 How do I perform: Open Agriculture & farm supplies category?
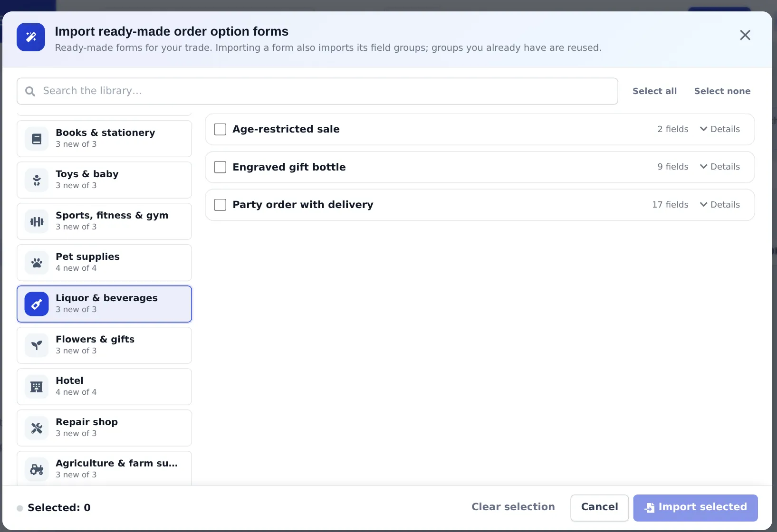coord(104,468)
